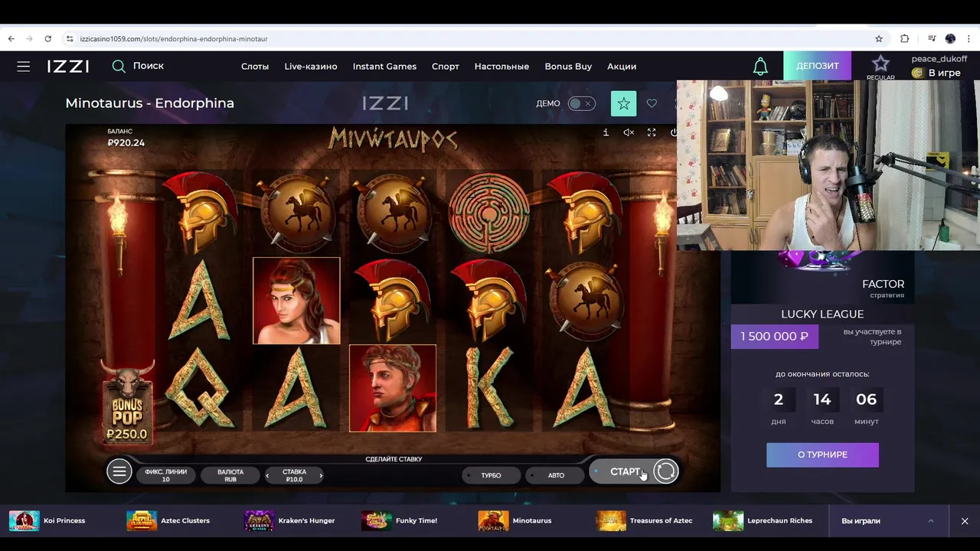The image size is (980, 551).
Task: Click the autospin circular arrows icon
Action: [x=666, y=471]
